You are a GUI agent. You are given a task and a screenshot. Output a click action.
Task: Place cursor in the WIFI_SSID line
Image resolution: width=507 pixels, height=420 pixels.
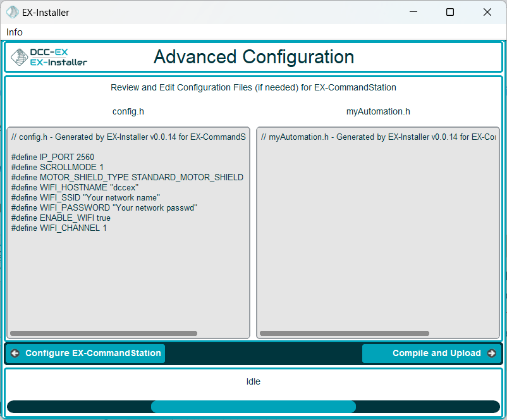85,198
